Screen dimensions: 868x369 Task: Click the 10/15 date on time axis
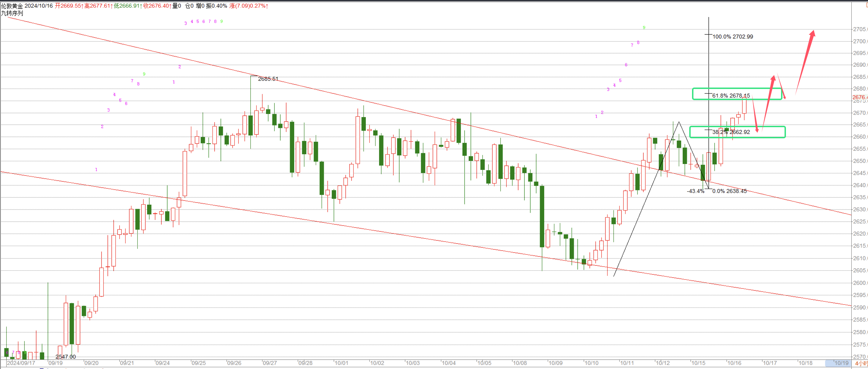pyautogui.click(x=698, y=363)
